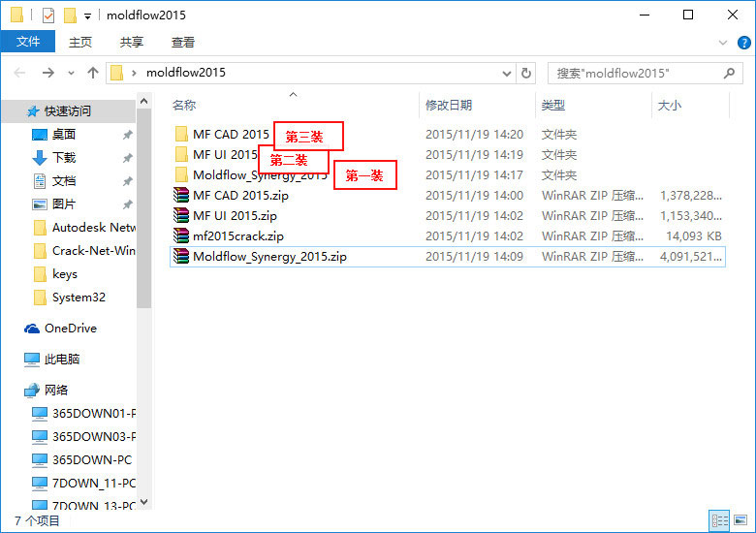Click the sidebar scroll up arrow
This screenshot has height=533, width=756.
click(x=143, y=101)
